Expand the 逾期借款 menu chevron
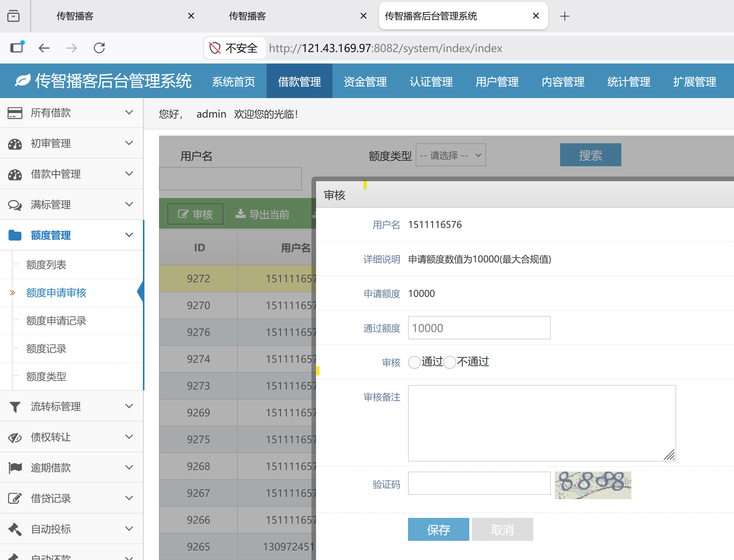This screenshot has width=734, height=560. click(x=129, y=467)
